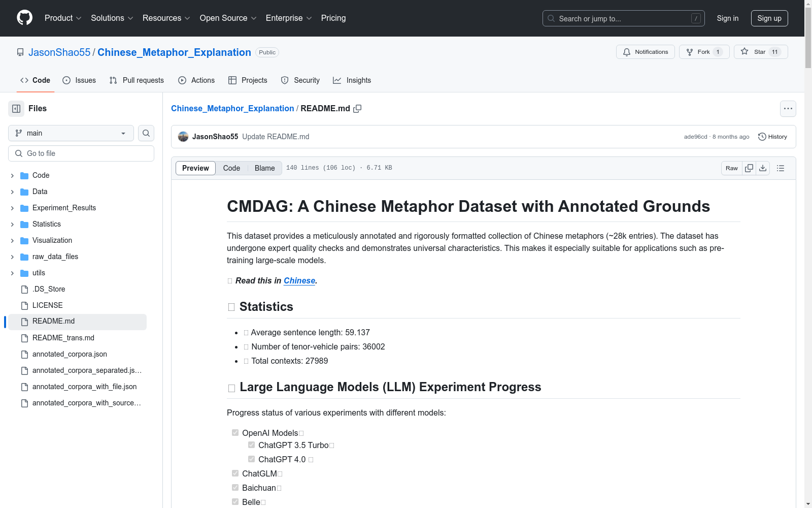Screen dimensions: 812x508
Task: Switch to the Blame tab
Action: coord(264,168)
